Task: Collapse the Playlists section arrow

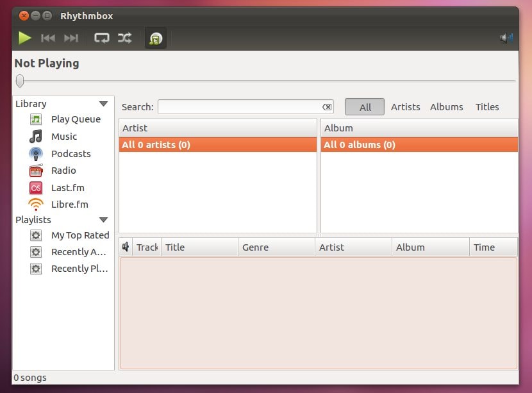Action: (103, 219)
